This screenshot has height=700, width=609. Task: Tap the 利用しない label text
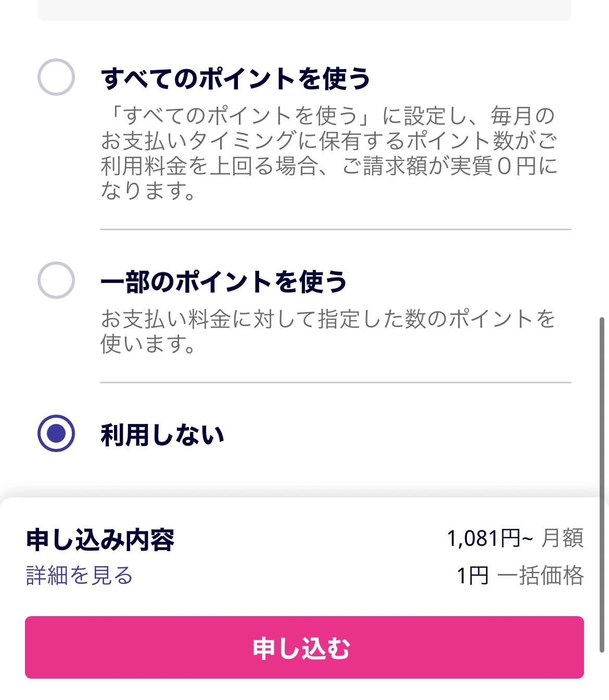(162, 435)
